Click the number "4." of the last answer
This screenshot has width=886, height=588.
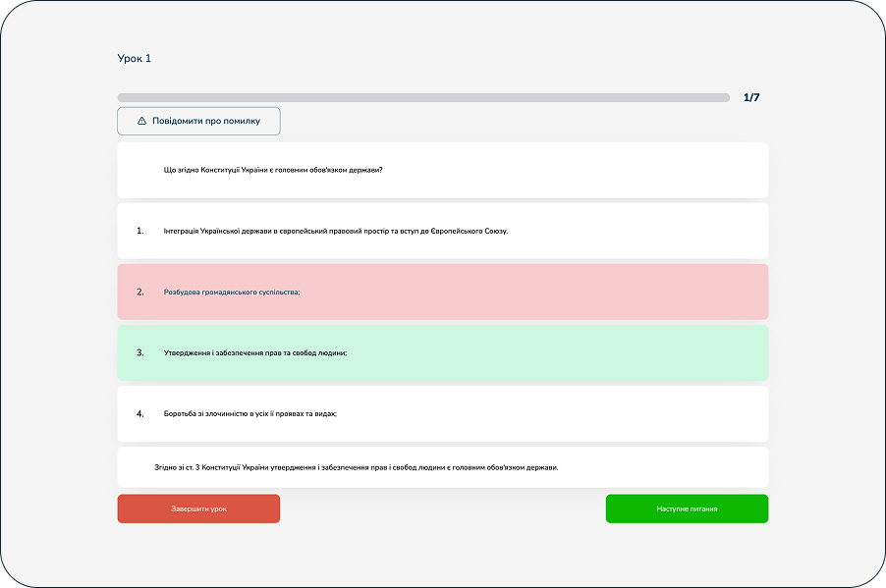click(139, 413)
